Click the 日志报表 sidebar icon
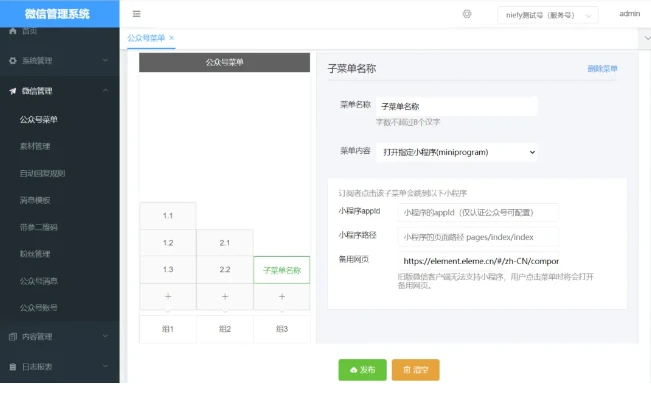Image resolution: width=651 pixels, height=408 pixels. click(x=12, y=367)
